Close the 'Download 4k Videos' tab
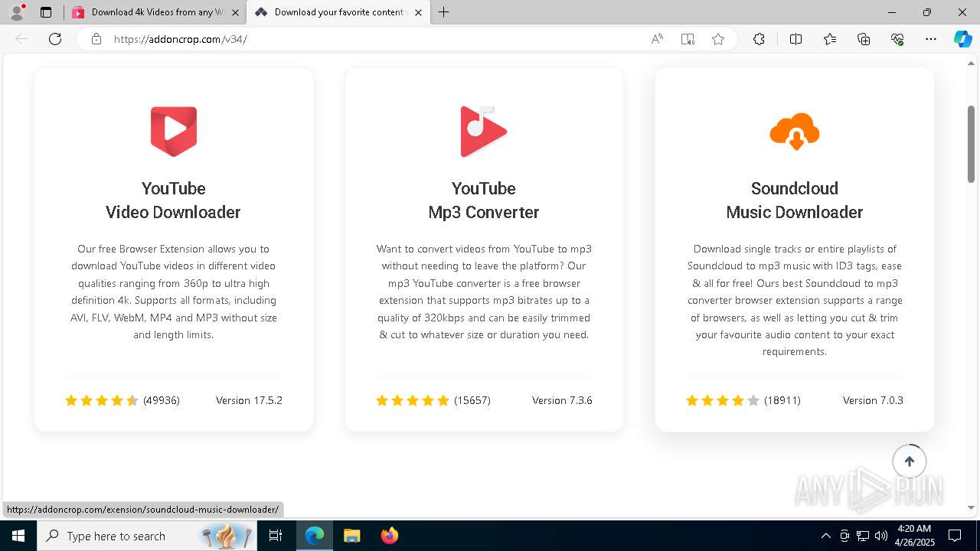The width and height of the screenshot is (980, 551). 235,12
